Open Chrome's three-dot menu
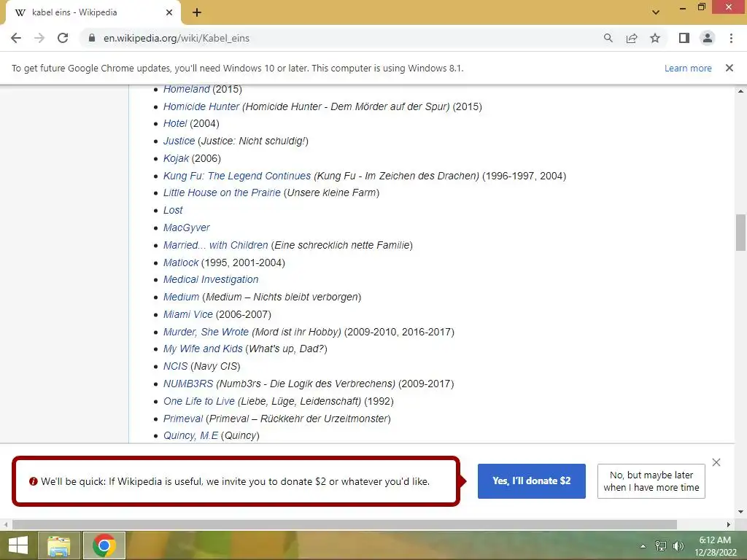 point(731,38)
